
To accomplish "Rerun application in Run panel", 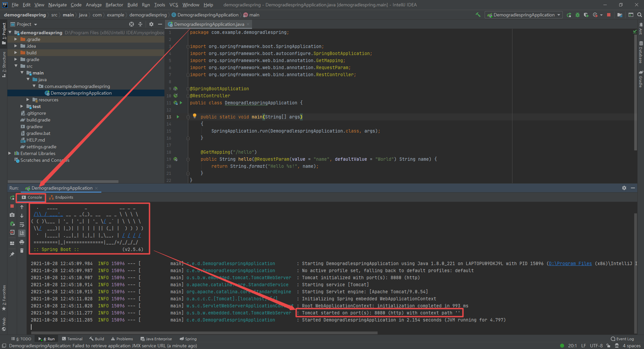I will (12, 198).
